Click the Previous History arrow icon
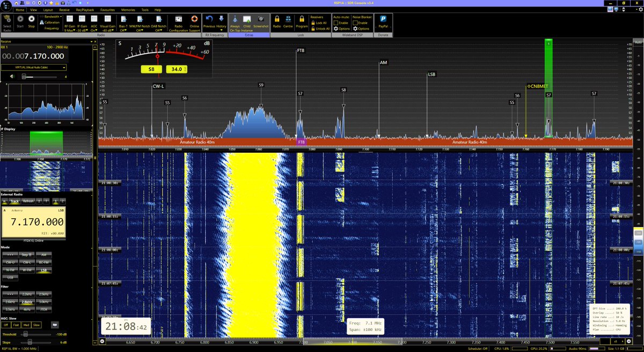 click(209, 18)
